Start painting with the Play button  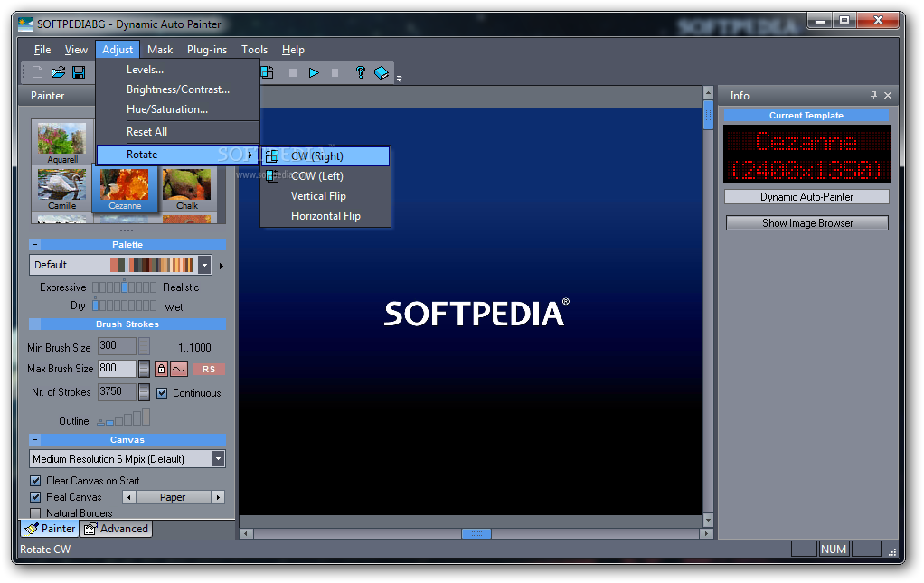(x=314, y=73)
